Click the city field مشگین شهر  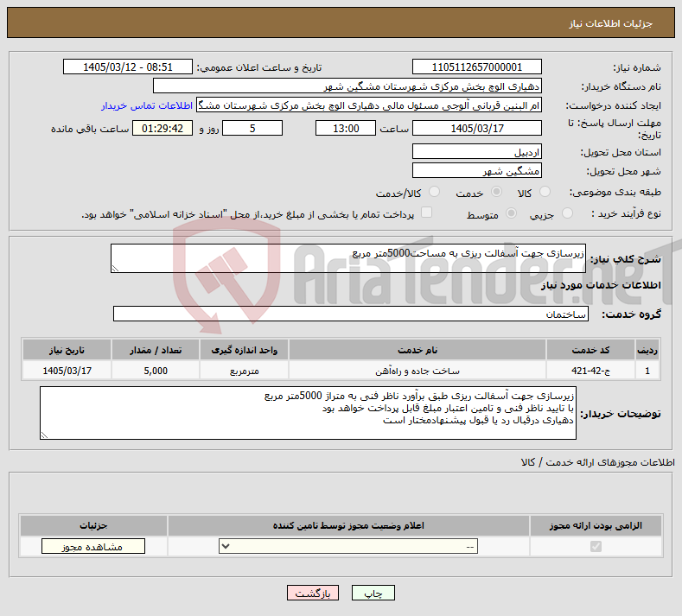click(476, 170)
